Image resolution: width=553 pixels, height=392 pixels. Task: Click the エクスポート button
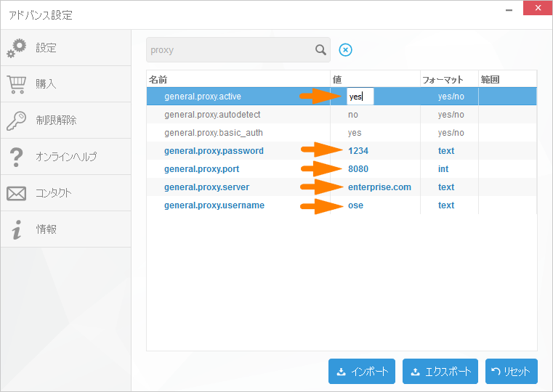coord(440,371)
